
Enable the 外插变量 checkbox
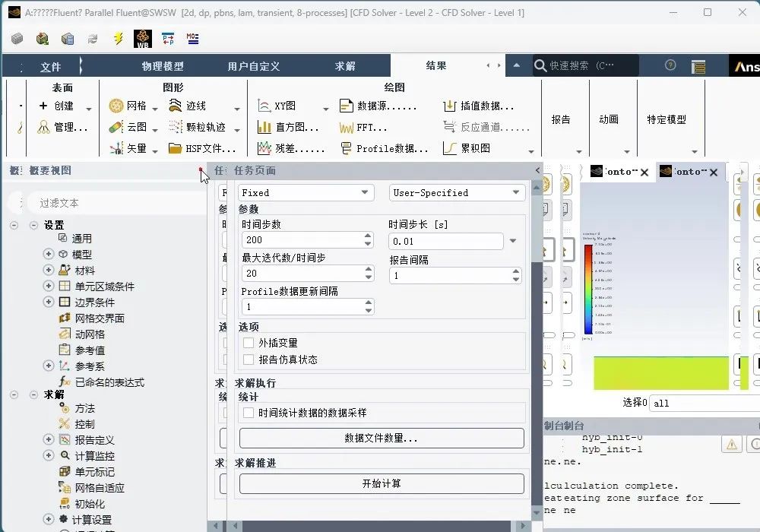click(249, 343)
